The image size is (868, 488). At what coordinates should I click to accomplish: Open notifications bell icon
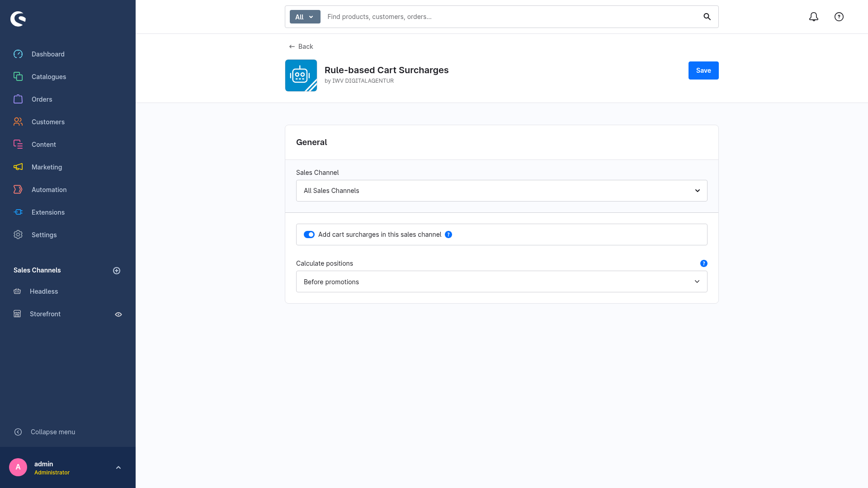(814, 17)
